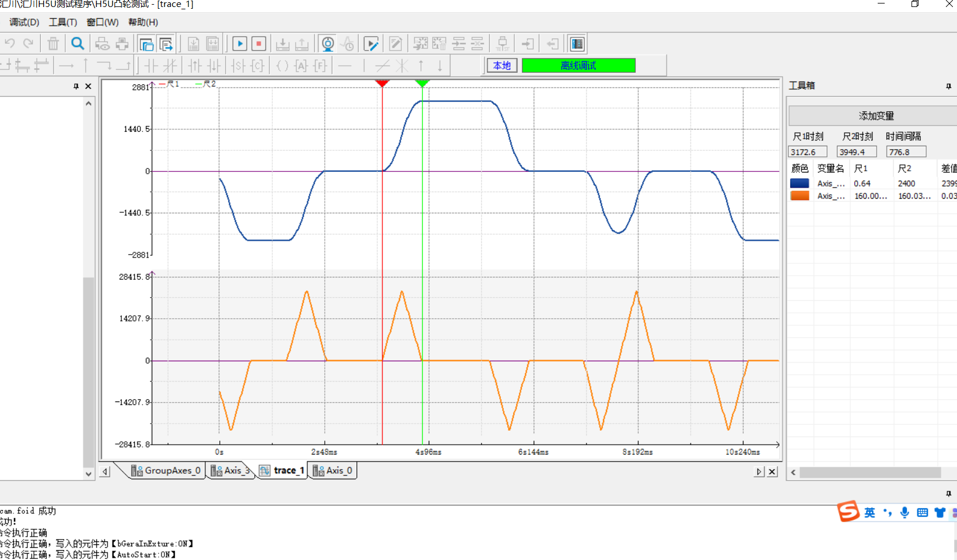Close the current document tab
Screen dimensions: 957x560
click(x=772, y=471)
